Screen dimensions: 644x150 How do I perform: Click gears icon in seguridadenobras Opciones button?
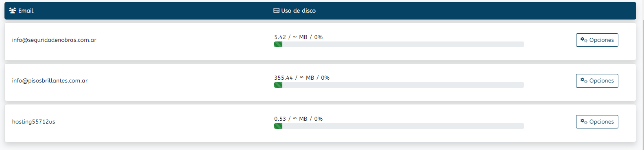point(584,40)
